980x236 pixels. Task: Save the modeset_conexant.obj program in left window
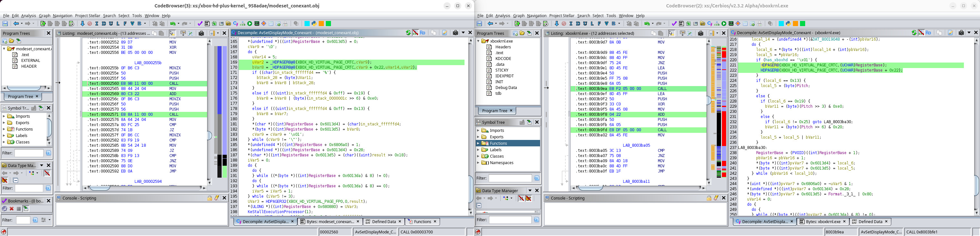5,24
